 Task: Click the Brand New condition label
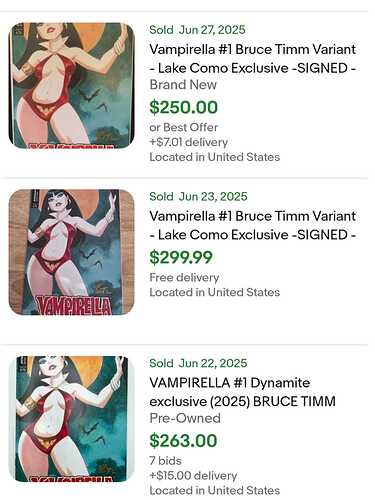click(183, 85)
